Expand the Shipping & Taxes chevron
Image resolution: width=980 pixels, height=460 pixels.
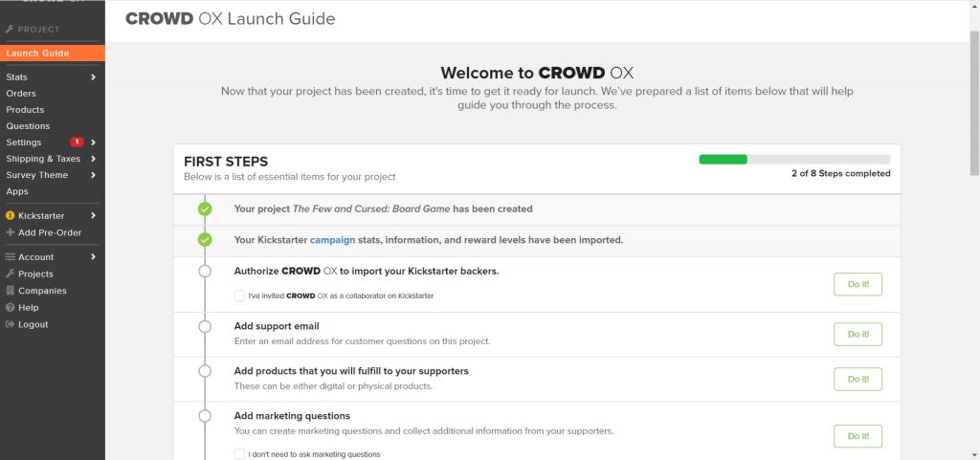tap(93, 159)
